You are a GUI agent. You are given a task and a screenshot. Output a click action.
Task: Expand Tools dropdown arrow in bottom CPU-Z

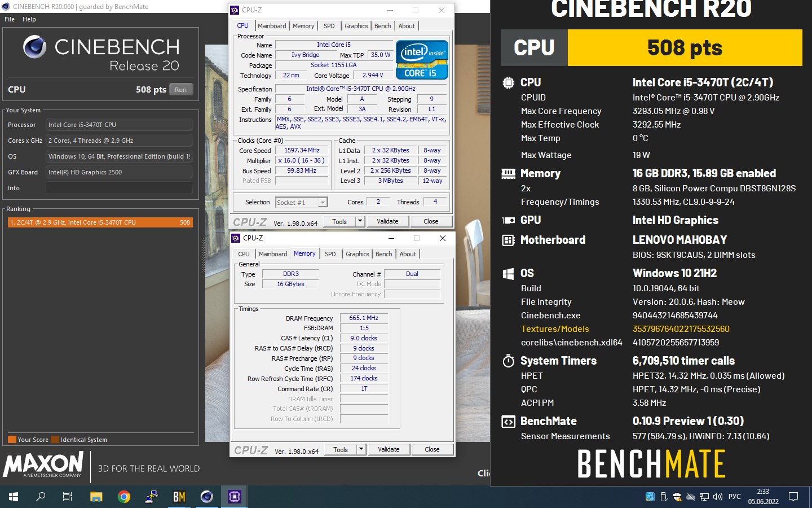tap(361, 449)
